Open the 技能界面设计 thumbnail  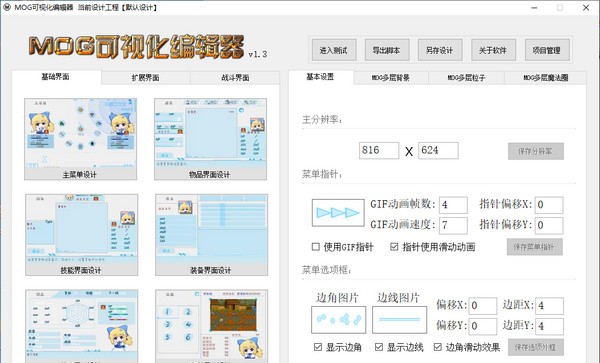coord(82,234)
